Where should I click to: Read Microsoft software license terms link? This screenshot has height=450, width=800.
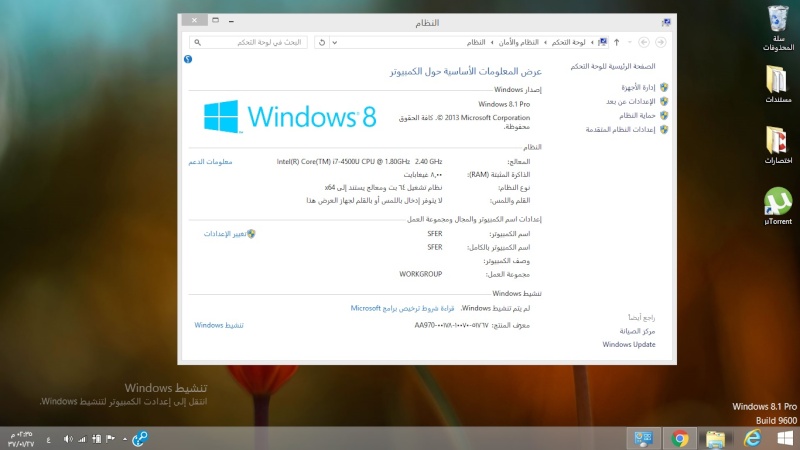pos(402,308)
